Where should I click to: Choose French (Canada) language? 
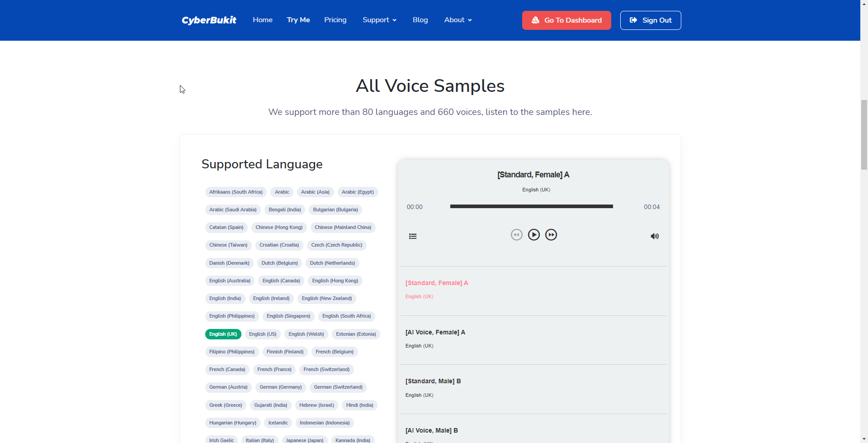[x=227, y=369]
